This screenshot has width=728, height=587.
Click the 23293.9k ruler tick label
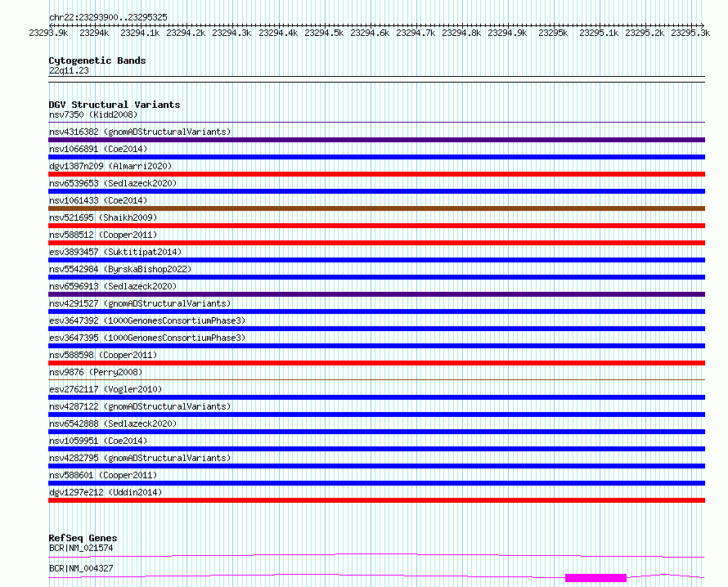48,33
